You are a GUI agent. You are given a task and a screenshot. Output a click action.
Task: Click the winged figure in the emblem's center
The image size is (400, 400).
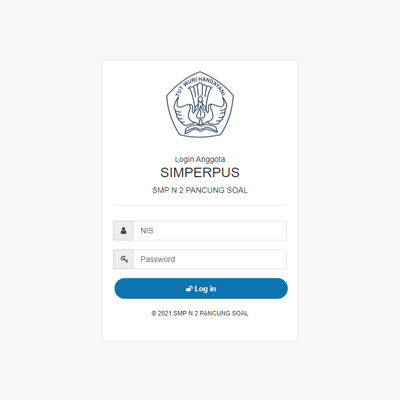point(200,110)
